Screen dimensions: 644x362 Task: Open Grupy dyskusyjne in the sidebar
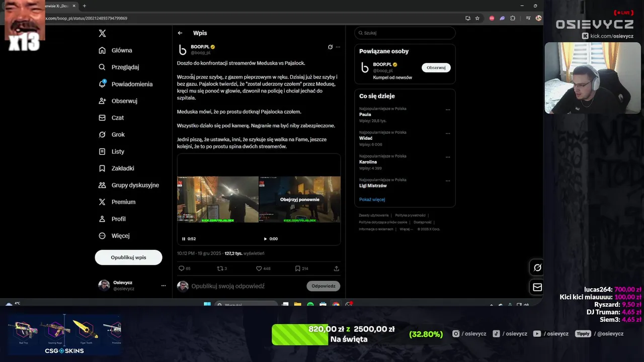coord(129,185)
